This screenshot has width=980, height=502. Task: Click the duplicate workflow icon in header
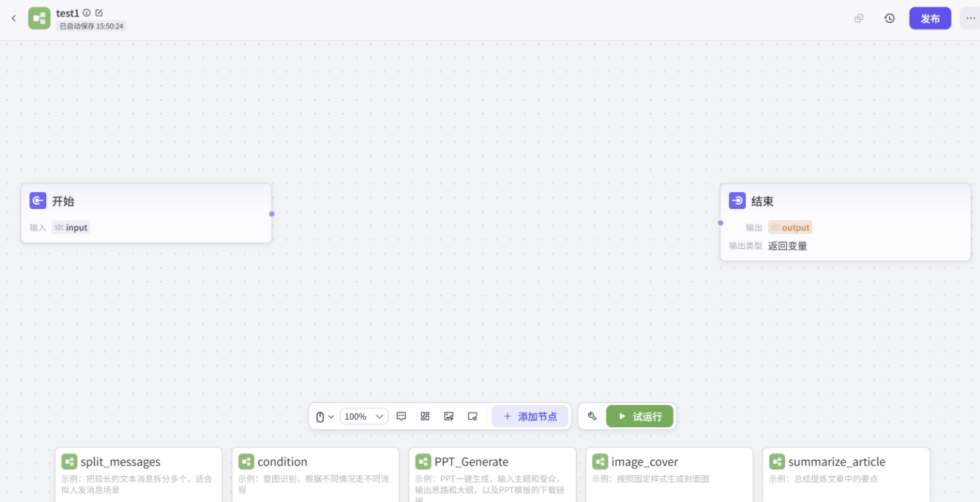click(x=859, y=18)
